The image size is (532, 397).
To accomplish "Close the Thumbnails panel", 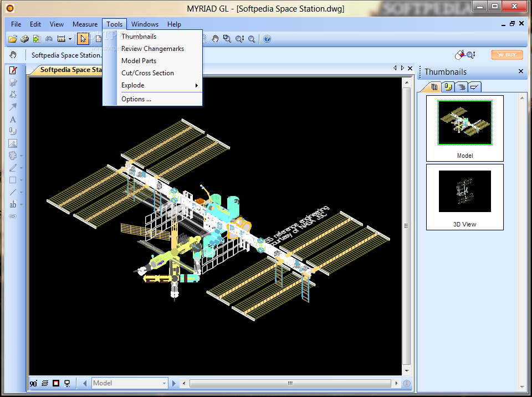I will [x=521, y=71].
